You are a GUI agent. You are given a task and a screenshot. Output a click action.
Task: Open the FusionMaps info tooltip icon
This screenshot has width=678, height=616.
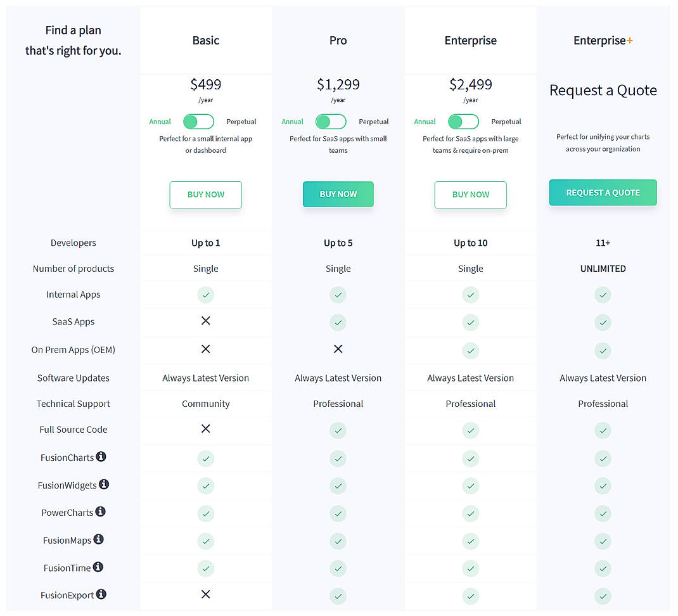[x=99, y=540]
